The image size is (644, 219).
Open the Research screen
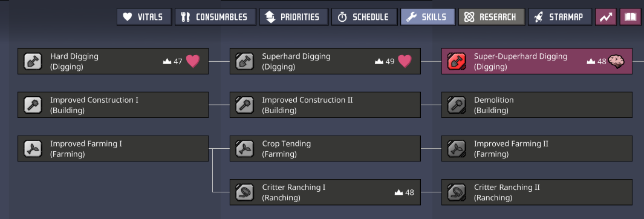[492, 17]
